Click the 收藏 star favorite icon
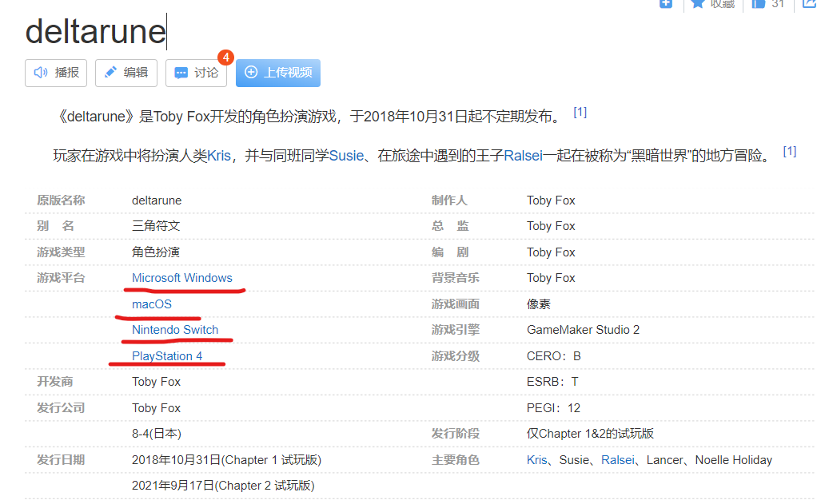Screen dimensions: 821x504 click(697, 4)
